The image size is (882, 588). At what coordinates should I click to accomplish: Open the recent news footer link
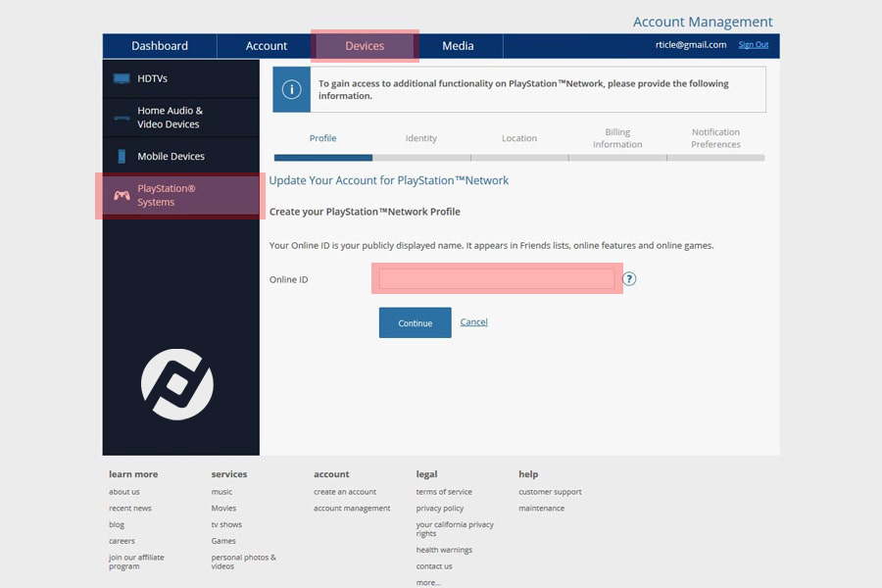pyautogui.click(x=130, y=508)
